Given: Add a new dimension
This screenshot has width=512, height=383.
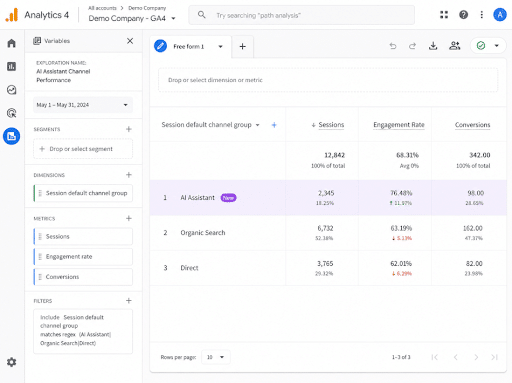Looking at the screenshot, I should click(129, 175).
